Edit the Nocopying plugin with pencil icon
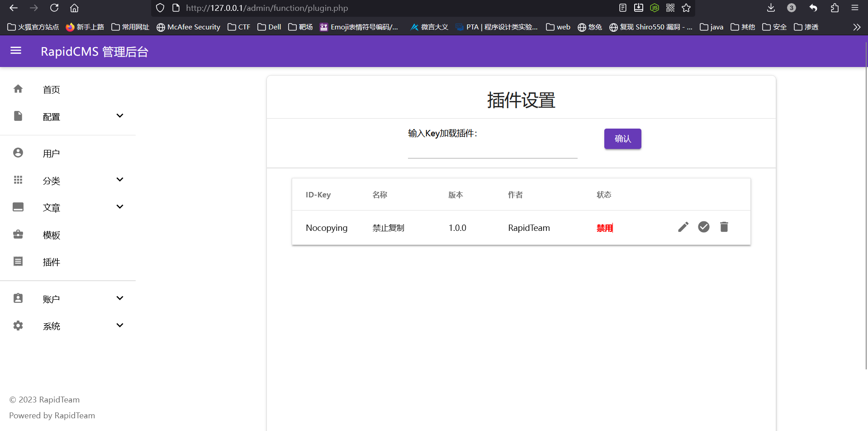Screen dimensions: 868x431 pos(683,227)
